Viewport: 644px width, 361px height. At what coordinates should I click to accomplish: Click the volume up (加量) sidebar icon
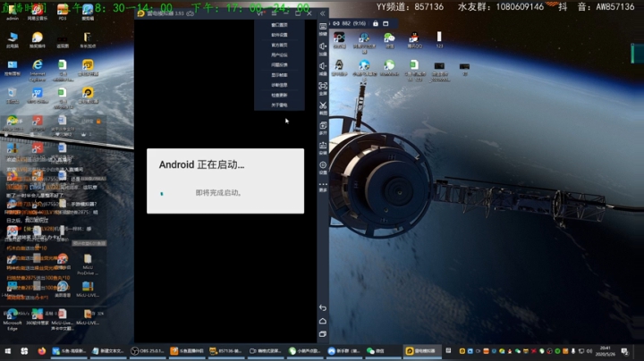tap(323, 49)
